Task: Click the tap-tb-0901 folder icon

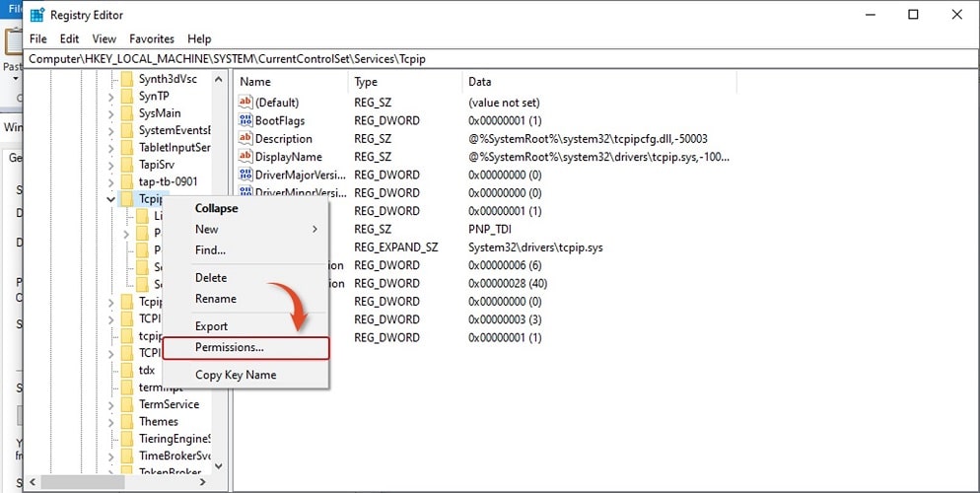Action: click(x=127, y=181)
